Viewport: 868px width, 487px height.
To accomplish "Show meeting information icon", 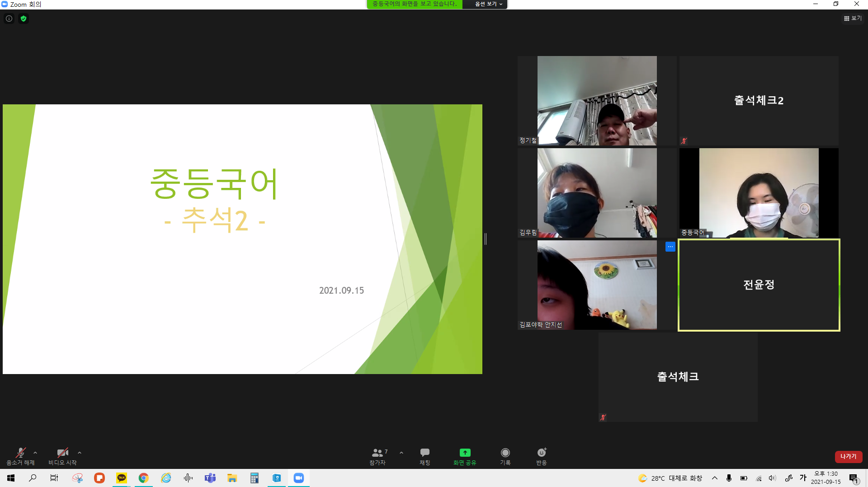I will 9,19.
